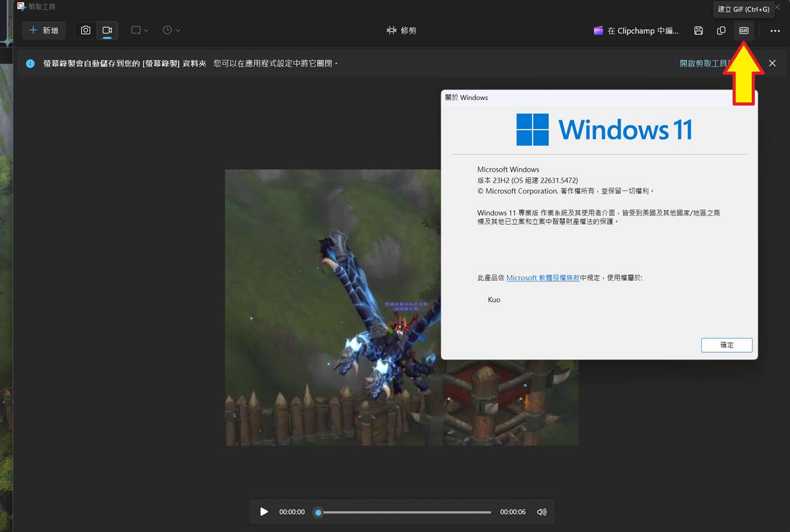Viewport: 790px width, 532px height.
Task: Play the recorded video
Action: point(264,512)
